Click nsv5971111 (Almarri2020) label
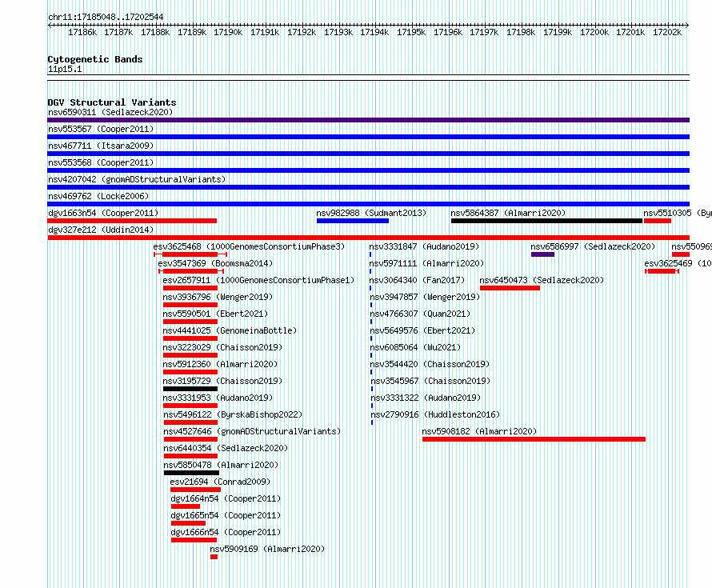The width and height of the screenshot is (712, 588). pos(426,263)
